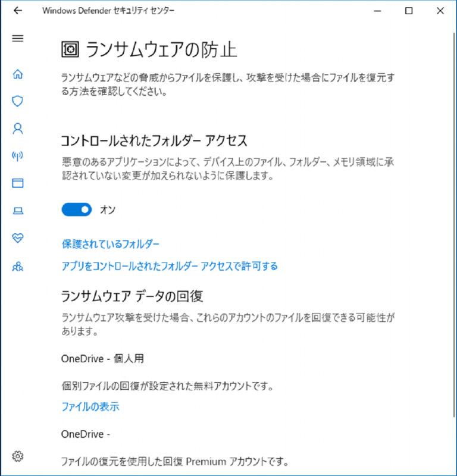Image resolution: width=457 pixels, height=476 pixels.
Task: Click the ランサムウェア データの回復 heading
Action: 132,296
